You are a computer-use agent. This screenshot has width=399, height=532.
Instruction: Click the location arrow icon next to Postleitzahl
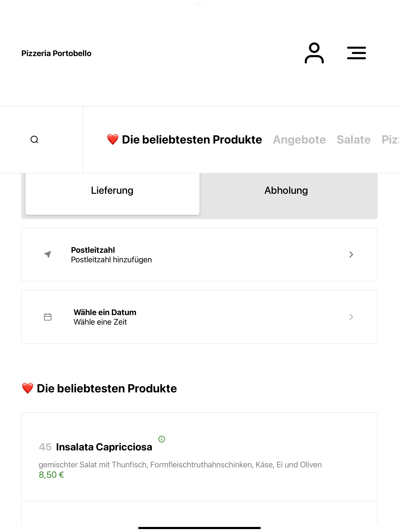coord(48,255)
